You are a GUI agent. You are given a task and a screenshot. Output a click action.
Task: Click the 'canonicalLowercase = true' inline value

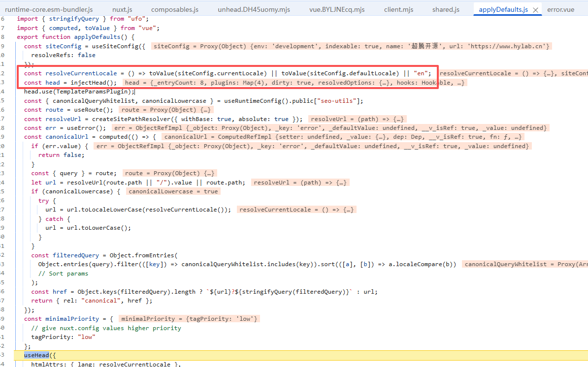point(173,191)
